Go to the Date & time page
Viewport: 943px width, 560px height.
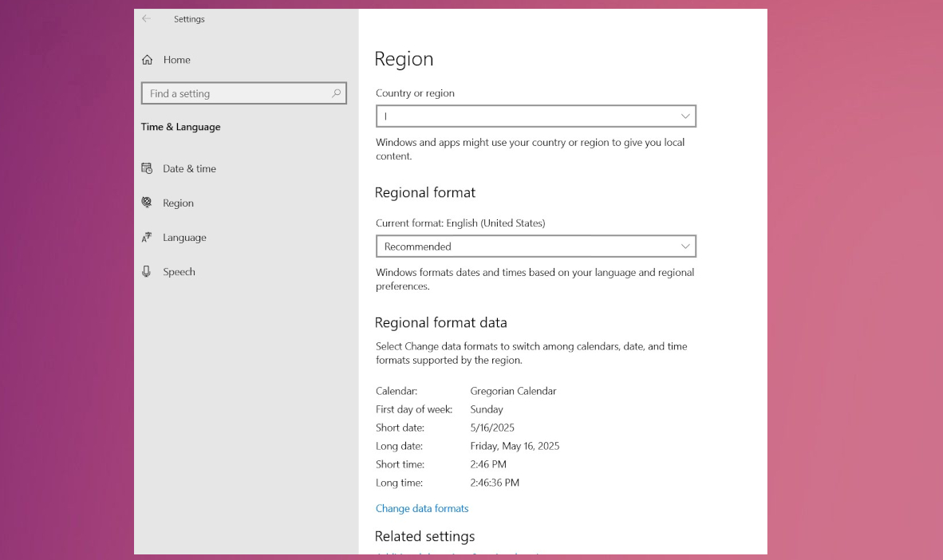[189, 169]
